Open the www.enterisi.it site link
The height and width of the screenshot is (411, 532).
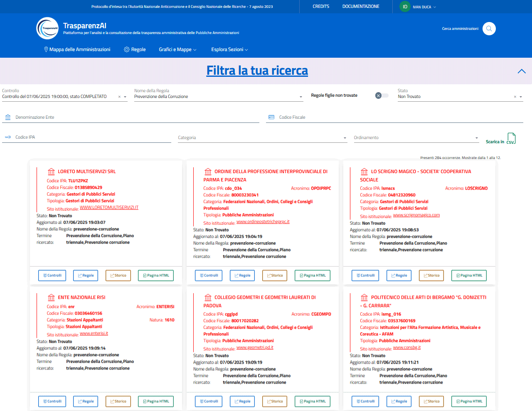(94, 333)
